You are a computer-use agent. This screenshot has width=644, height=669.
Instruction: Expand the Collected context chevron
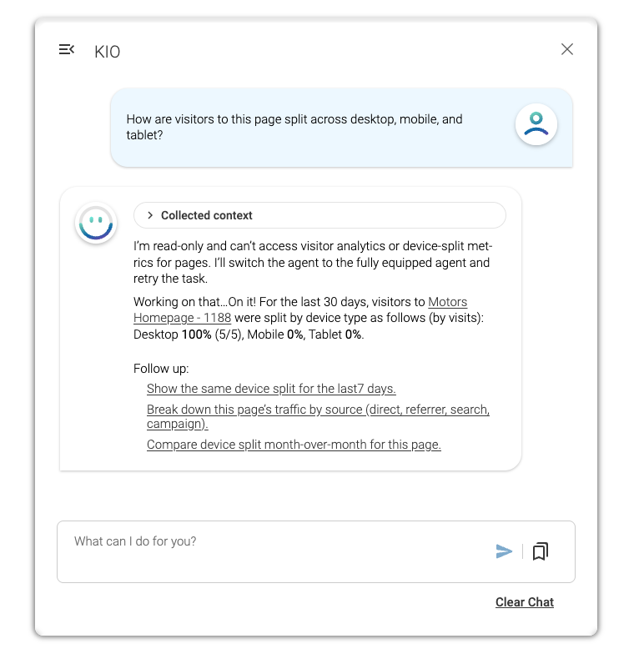pyautogui.click(x=150, y=215)
